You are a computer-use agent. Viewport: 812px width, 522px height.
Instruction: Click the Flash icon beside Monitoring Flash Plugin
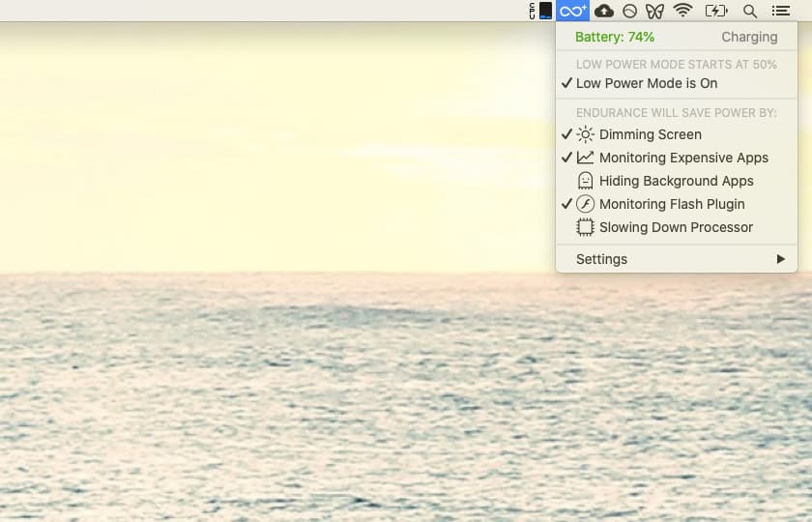(x=585, y=204)
